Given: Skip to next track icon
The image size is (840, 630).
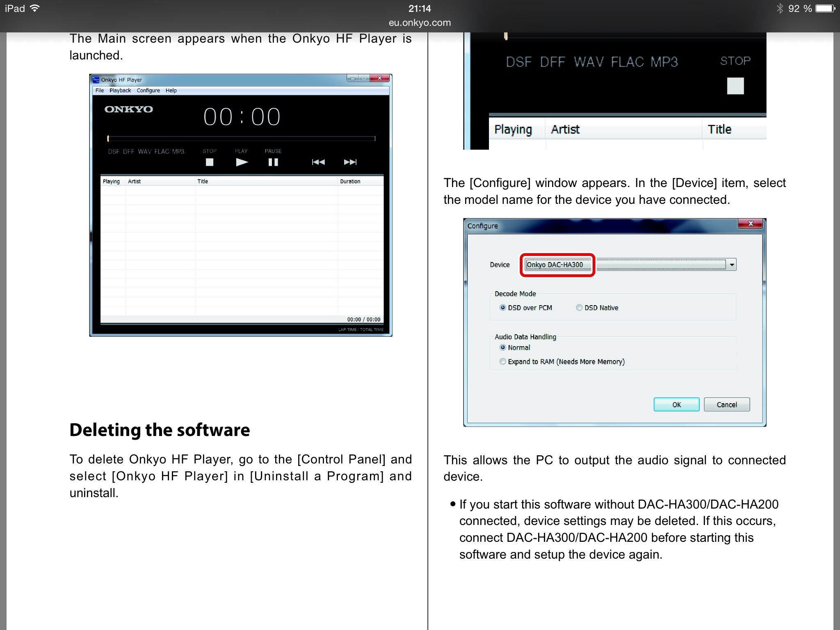Looking at the screenshot, I should pos(350,162).
